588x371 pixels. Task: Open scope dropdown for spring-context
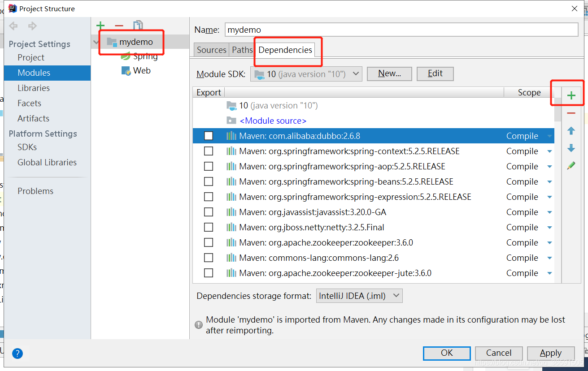(x=550, y=151)
